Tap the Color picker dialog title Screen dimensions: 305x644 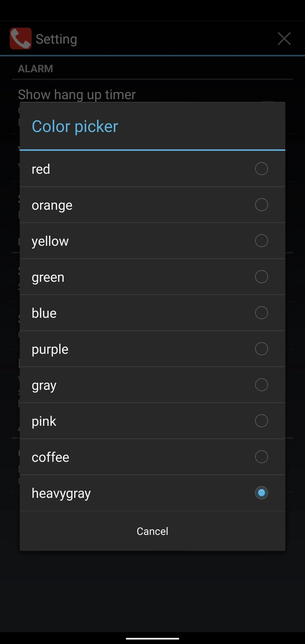75,126
